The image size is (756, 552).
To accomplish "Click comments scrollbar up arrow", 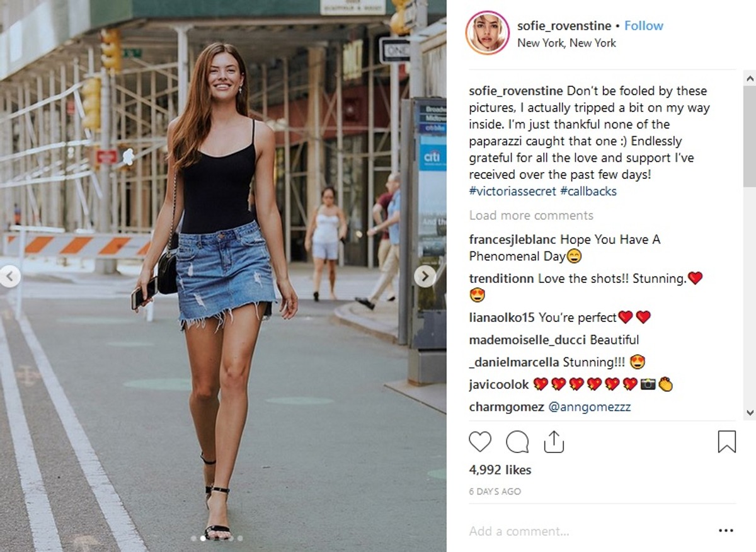I will [750, 79].
